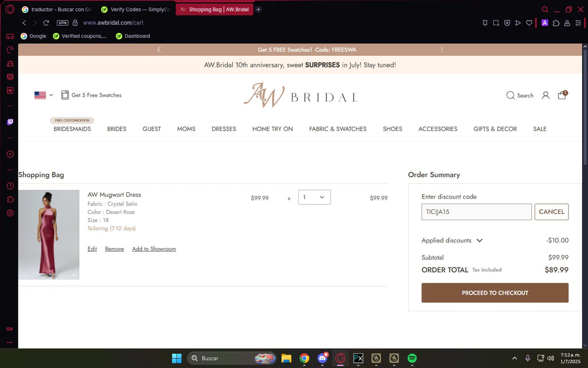Open the quantity dropdown showing 1
The width and height of the screenshot is (588, 368).
coord(314,197)
